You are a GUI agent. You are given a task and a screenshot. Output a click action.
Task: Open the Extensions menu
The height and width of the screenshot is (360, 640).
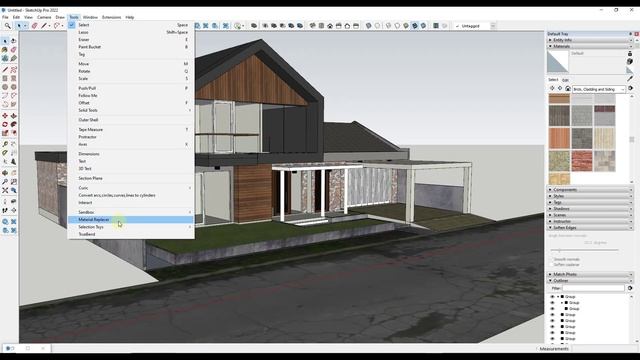pos(111,18)
